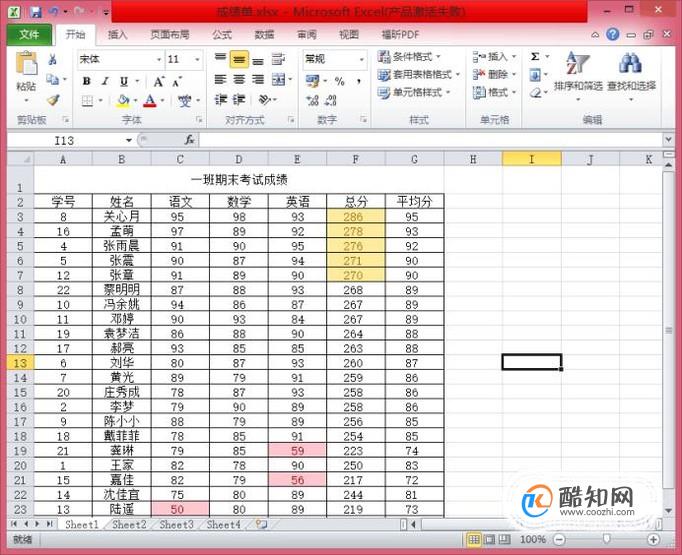Apply fill color paint bucket
This screenshot has width=682, height=555.
tap(123, 101)
